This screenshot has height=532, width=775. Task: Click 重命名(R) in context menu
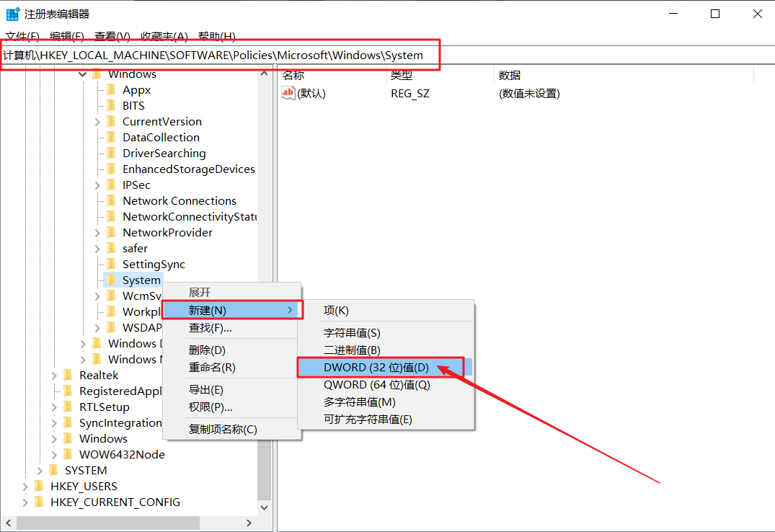212,367
